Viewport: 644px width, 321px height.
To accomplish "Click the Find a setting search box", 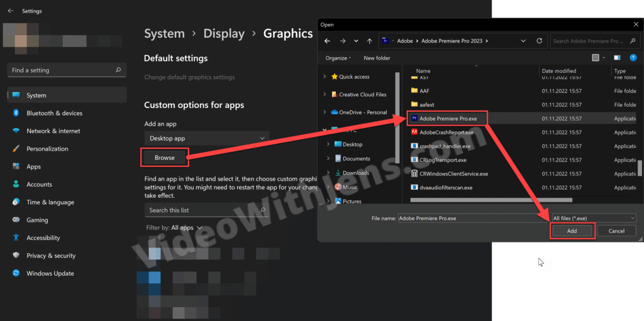I will [x=67, y=70].
